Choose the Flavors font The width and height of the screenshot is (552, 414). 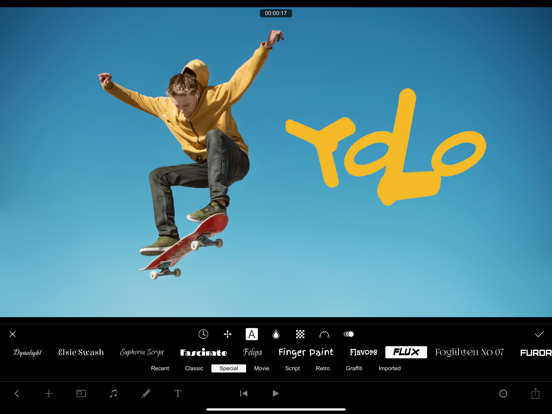[363, 352]
